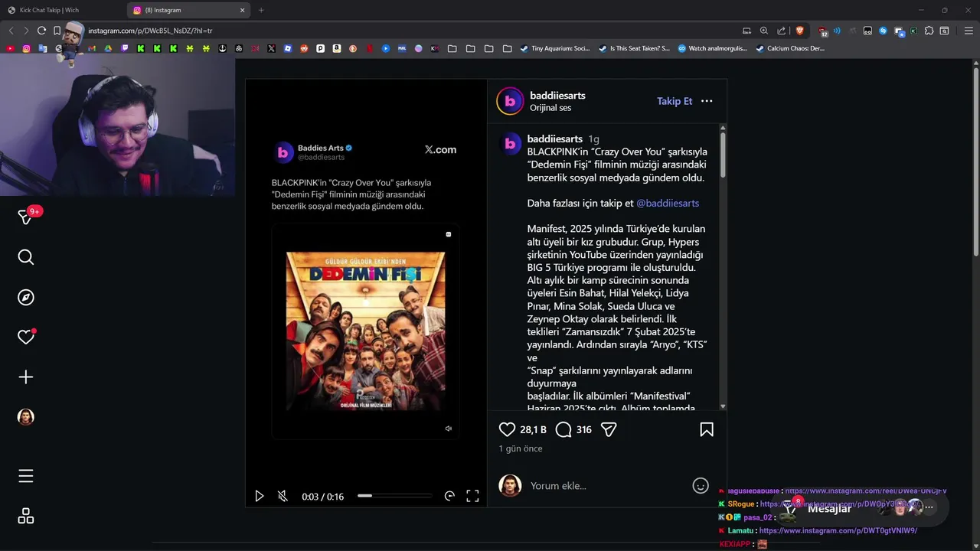
Task: Open YouTube bookmark
Action: tap(10, 48)
